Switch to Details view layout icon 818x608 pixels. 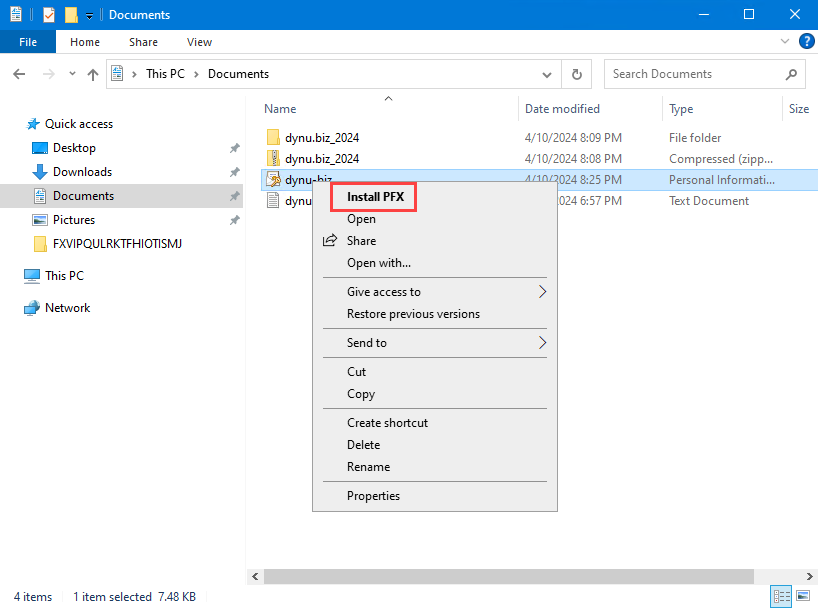point(781,596)
